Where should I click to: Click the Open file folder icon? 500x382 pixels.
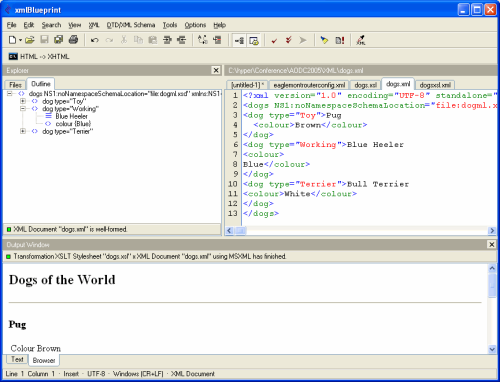point(30,40)
